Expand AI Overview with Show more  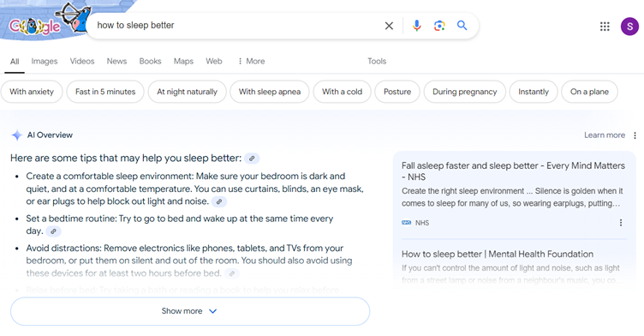190,311
